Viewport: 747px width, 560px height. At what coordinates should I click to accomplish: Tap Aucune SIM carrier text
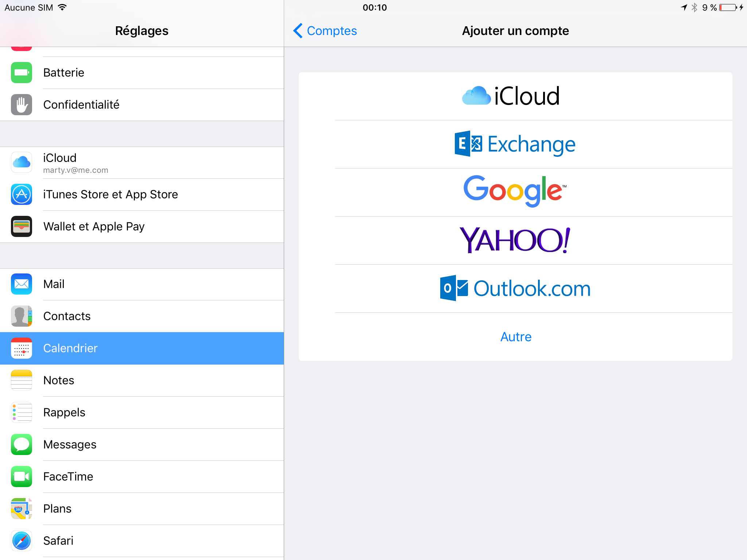(28, 7)
